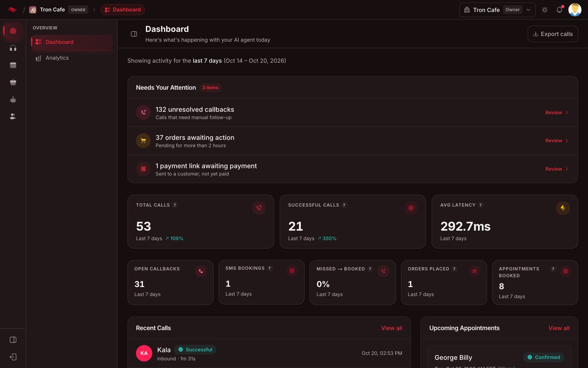Click the Successful Calls help question mark
Screen dimensions: 588x368
coord(344,205)
